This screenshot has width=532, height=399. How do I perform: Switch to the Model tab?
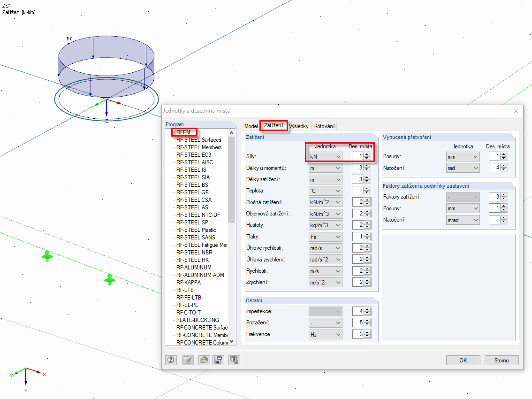point(251,126)
